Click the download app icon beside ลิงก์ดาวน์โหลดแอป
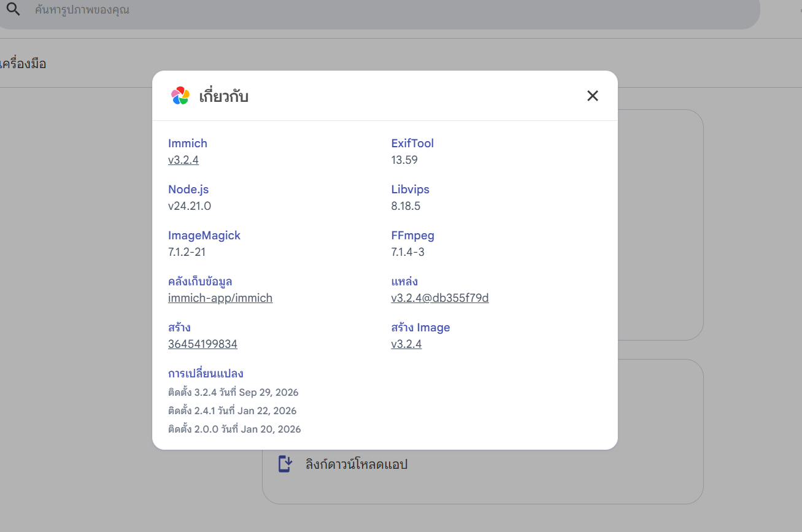Image resolution: width=802 pixels, height=532 pixels. (x=285, y=464)
